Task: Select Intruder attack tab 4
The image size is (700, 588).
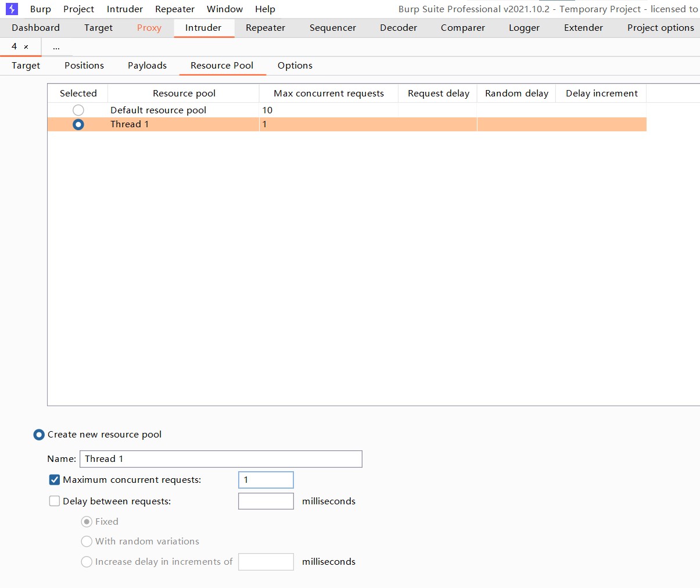Action: pyautogui.click(x=15, y=46)
